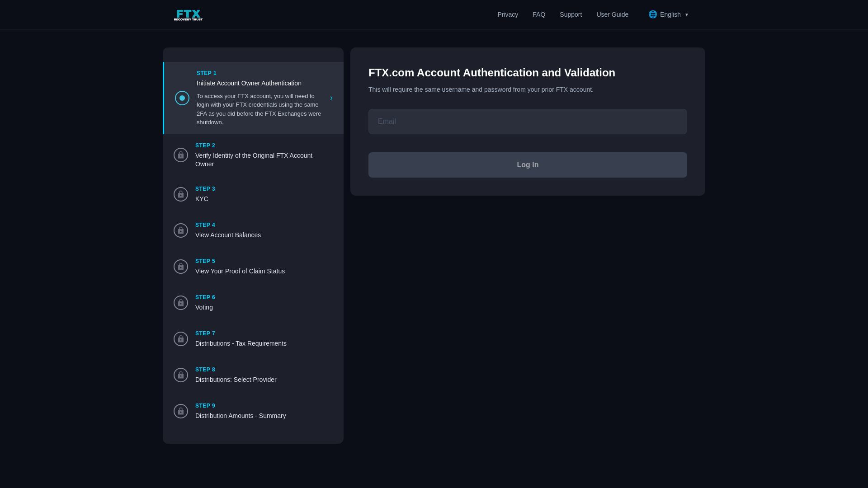Open the FAQ link
This screenshot has height=488, width=868.
539,14
